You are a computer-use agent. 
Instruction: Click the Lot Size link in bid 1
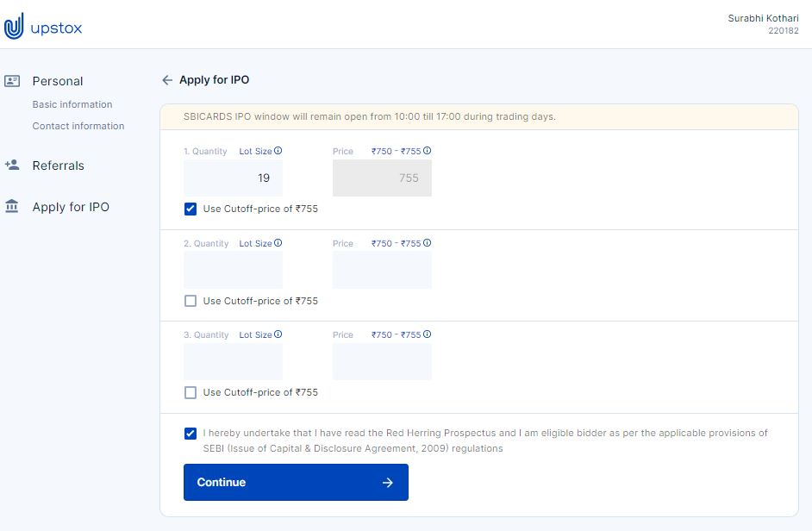(255, 151)
